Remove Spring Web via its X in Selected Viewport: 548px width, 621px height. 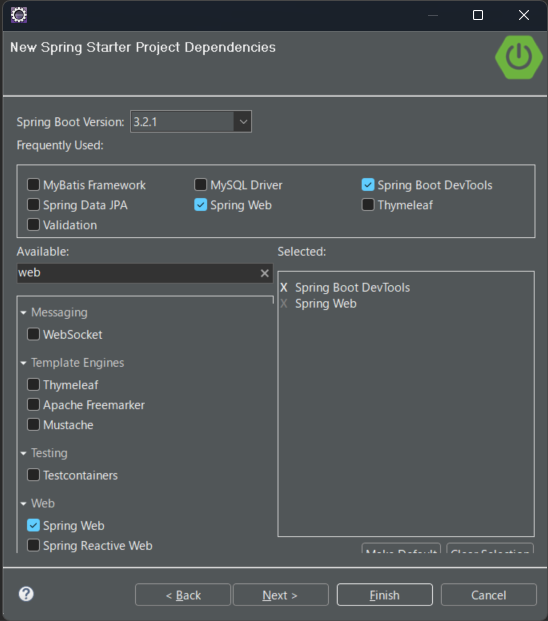[284, 304]
